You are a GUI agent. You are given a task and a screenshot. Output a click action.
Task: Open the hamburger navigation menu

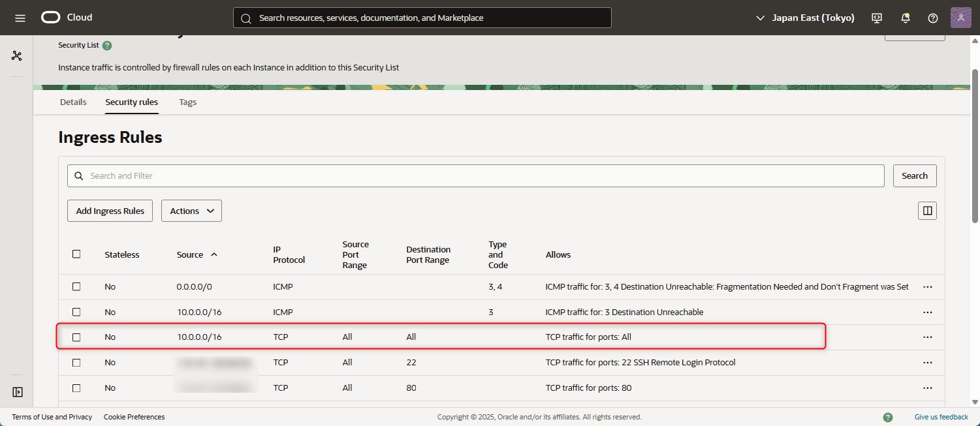pyautogui.click(x=20, y=18)
